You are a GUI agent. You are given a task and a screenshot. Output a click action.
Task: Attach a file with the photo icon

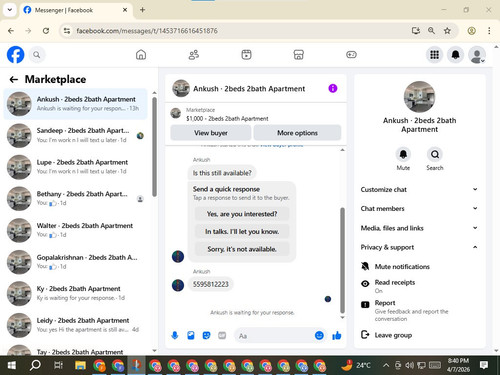point(191,335)
